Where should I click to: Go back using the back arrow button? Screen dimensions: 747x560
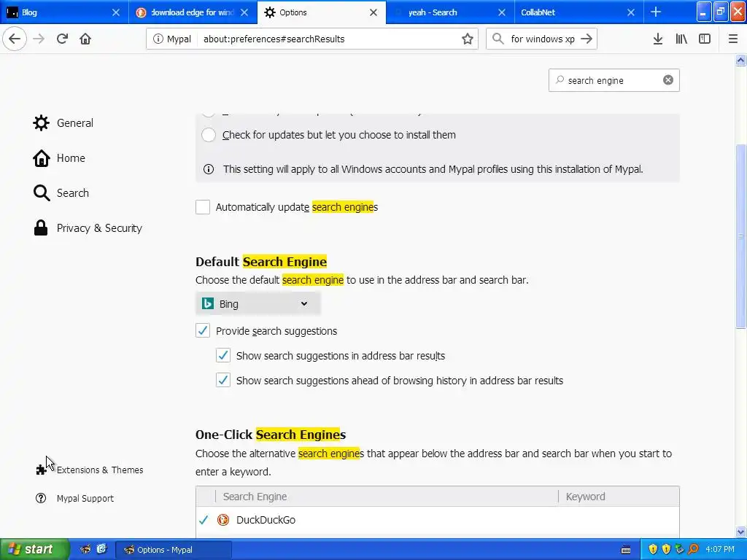pyautogui.click(x=15, y=39)
